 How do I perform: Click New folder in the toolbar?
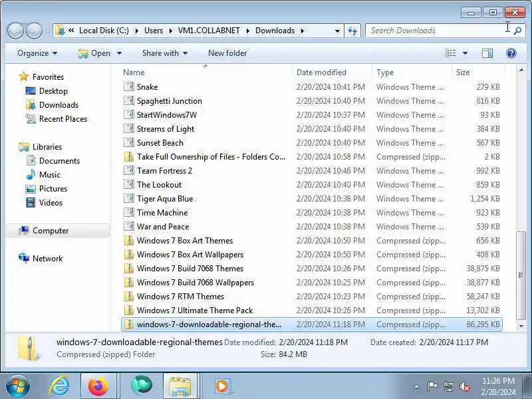(x=227, y=53)
